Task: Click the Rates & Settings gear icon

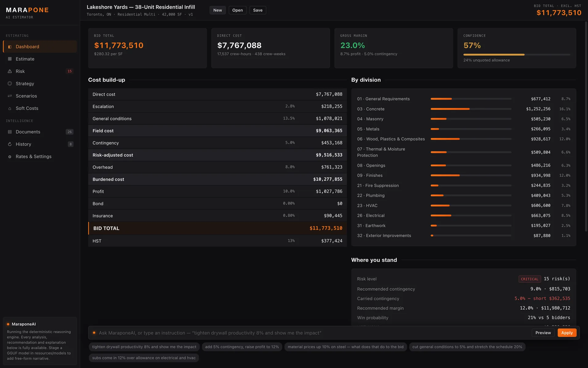Action: (x=10, y=156)
